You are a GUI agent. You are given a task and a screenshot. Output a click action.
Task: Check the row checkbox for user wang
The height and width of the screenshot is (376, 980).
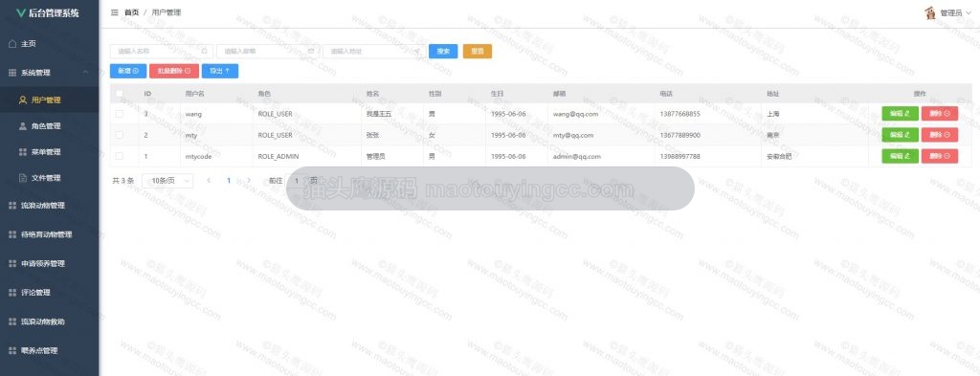pos(120,114)
